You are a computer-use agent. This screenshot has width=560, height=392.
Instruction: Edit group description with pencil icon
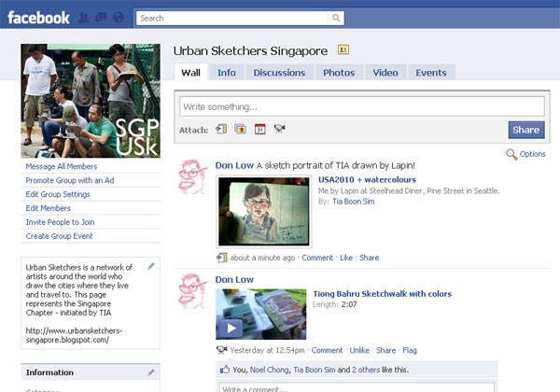151,266
